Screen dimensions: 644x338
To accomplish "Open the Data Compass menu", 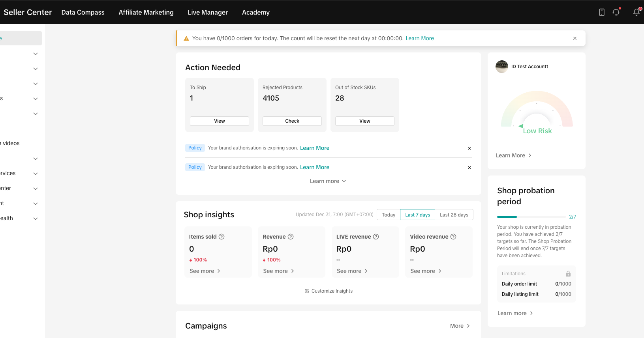I will [83, 12].
